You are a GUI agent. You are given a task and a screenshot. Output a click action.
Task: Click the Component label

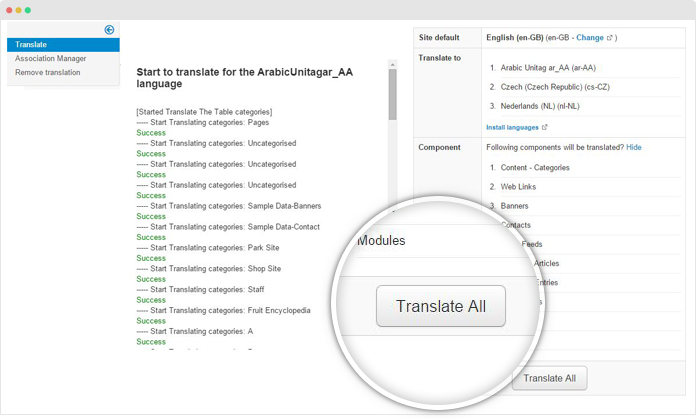(439, 147)
